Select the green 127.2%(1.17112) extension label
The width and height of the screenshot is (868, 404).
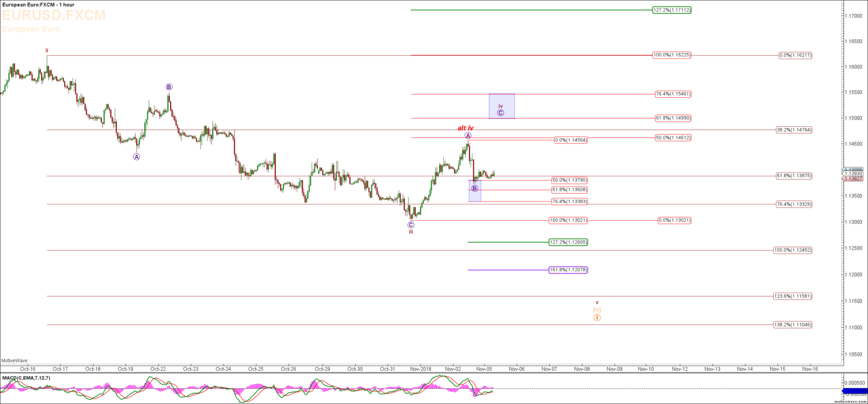[x=672, y=10]
